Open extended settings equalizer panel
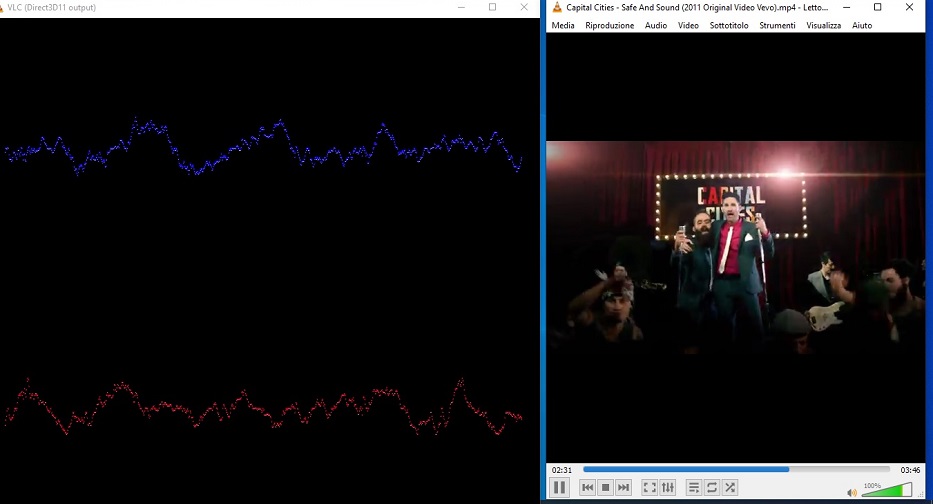Screen dimensions: 933x504 pyautogui.click(x=668, y=487)
